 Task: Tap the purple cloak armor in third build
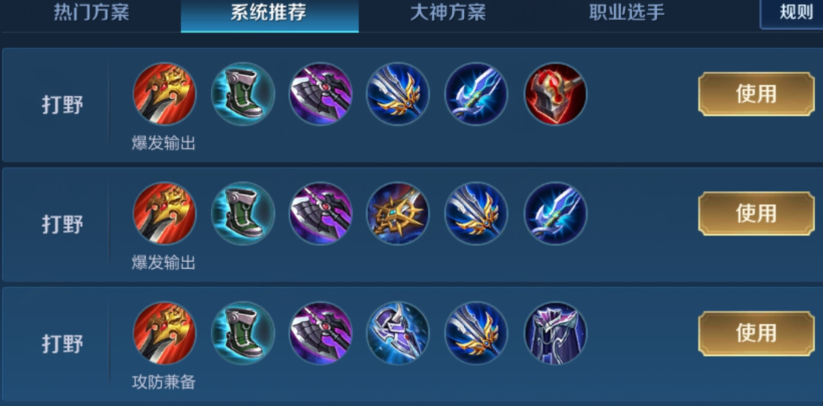pos(556,333)
